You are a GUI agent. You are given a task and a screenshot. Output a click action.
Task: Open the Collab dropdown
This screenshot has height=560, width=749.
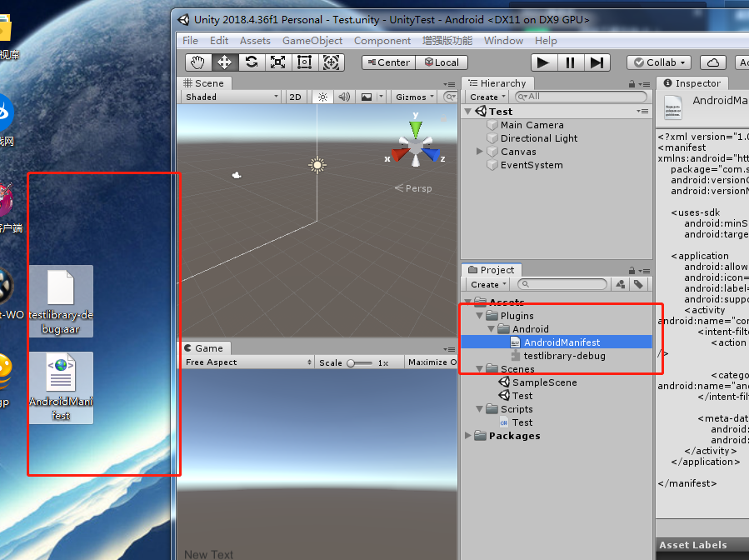click(x=659, y=62)
